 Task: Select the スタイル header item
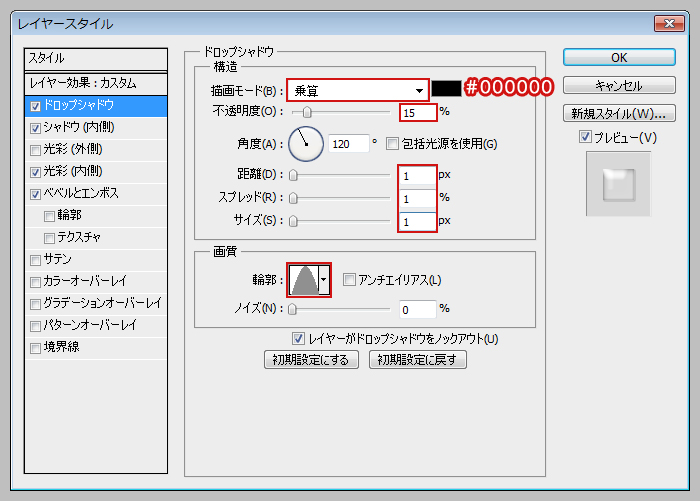(96, 58)
